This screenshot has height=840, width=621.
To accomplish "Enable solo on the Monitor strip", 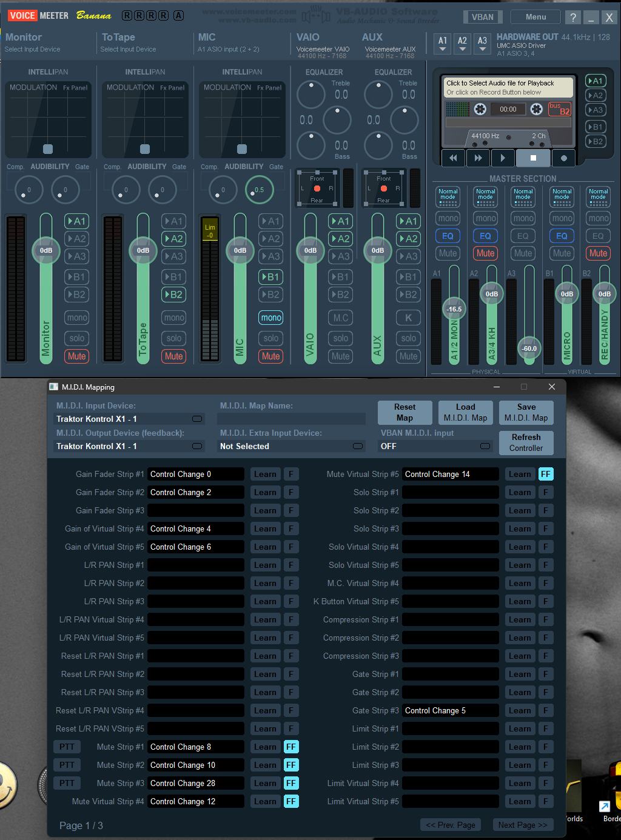I will [x=76, y=338].
